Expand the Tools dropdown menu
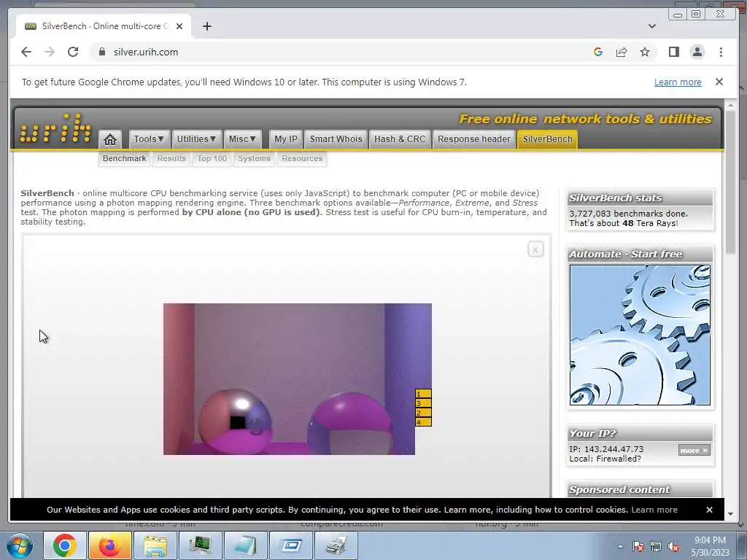Image resolution: width=747 pixels, height=560 pixels. coord(149,139)
